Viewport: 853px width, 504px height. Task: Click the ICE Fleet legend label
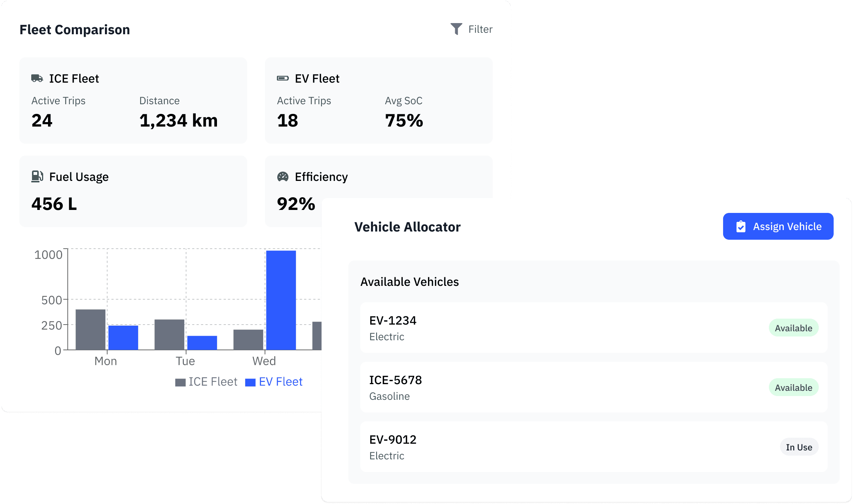pyautogui.click(x=213, y=382)
